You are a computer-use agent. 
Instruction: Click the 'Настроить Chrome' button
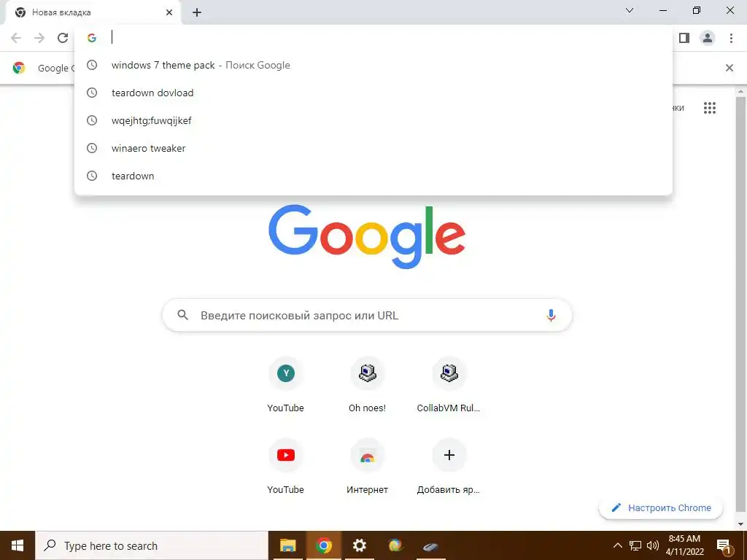(x=661, y=507)
